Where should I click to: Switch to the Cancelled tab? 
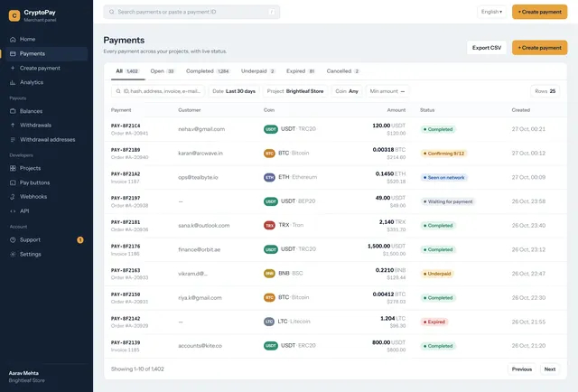pos(343,71)
